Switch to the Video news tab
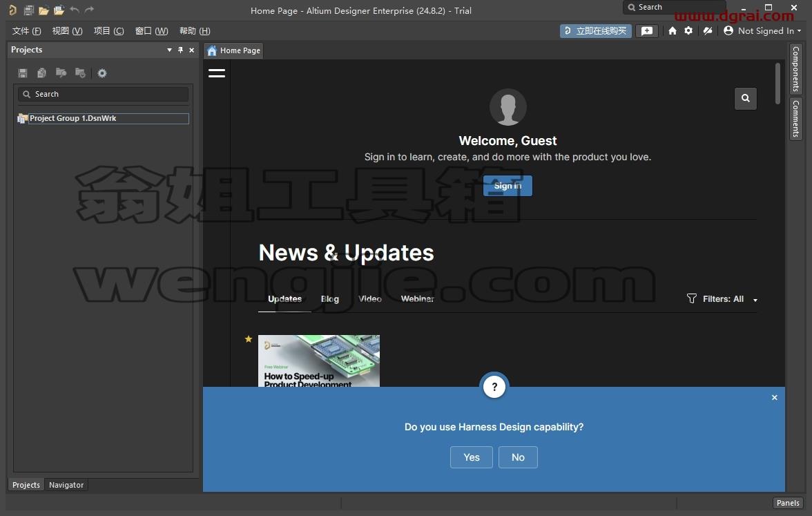The width and height of the screenshot is (812, 516). click(370, 299)
